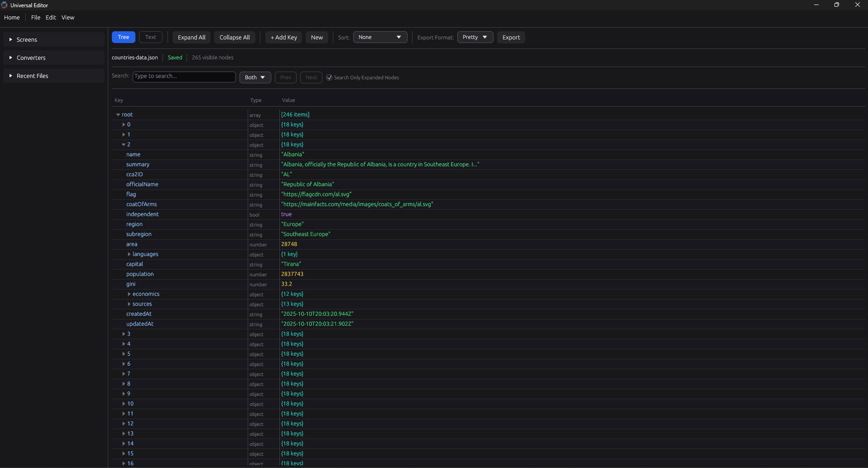The width and height of the screenshot is (868, 468).
Task: Expand the languages object node
Action: 129,254
